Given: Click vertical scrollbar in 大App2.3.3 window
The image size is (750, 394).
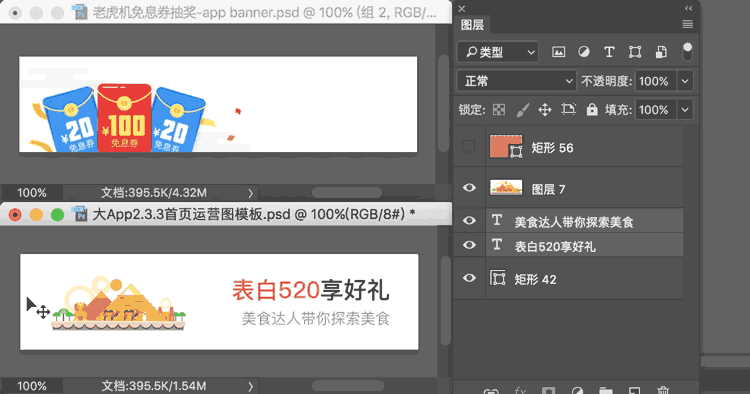Looking at the screenshot, I should point(445,300).
